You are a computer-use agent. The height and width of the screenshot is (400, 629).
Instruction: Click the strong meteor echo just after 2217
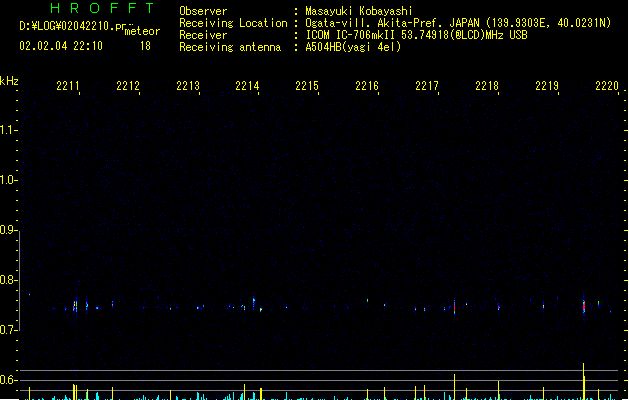coord(455,308)
